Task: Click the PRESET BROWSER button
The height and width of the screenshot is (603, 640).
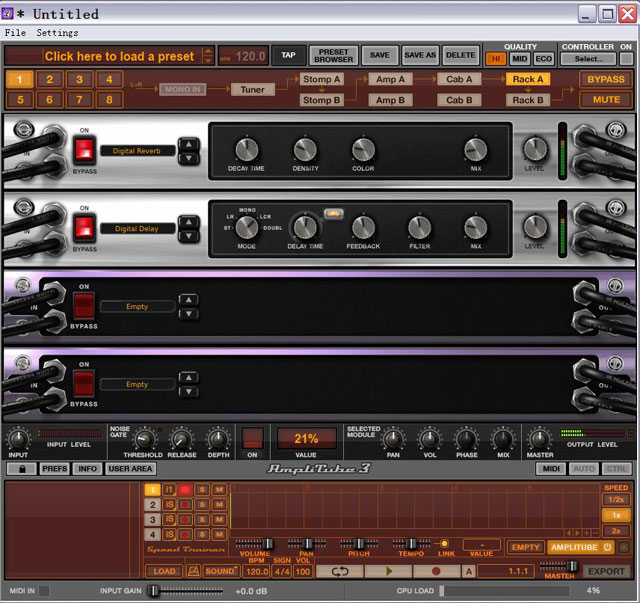Action: [333, 56]
